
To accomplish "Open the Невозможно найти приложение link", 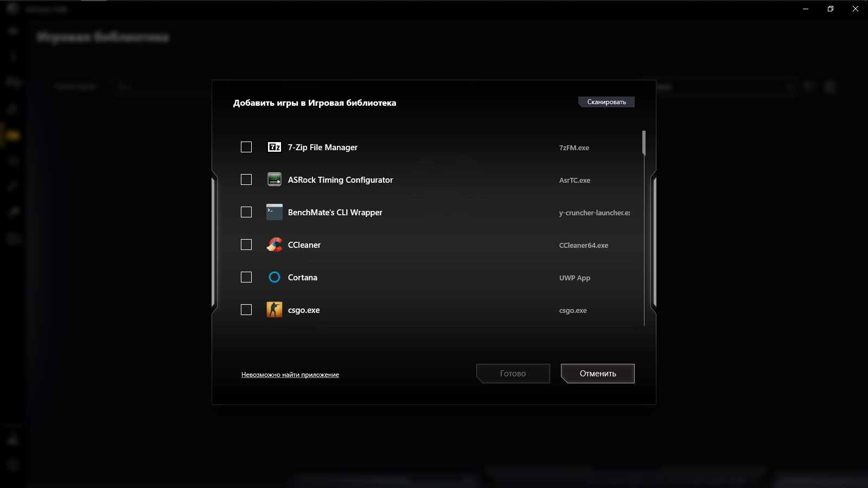I will (290, 374).
